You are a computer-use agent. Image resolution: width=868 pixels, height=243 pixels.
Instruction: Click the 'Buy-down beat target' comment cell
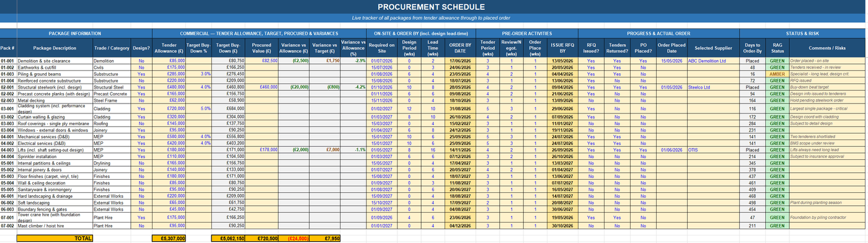[827, 87]
